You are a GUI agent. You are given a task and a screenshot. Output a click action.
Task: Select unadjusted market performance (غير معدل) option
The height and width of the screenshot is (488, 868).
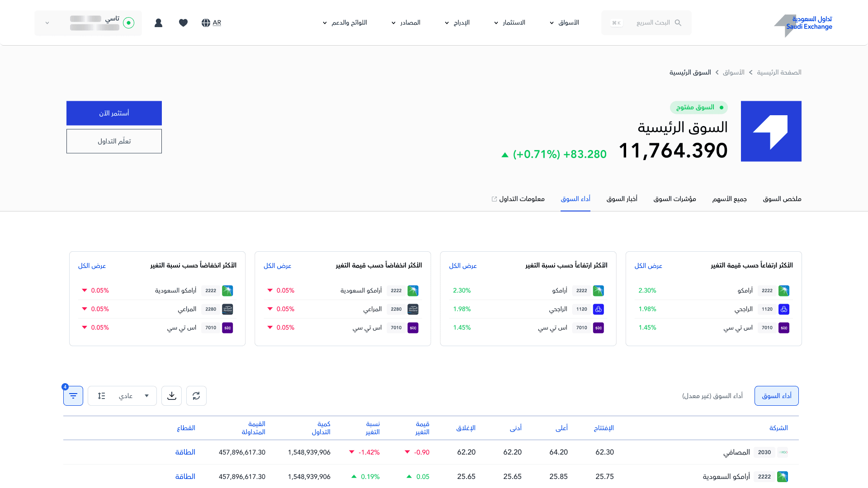point(712,396)
